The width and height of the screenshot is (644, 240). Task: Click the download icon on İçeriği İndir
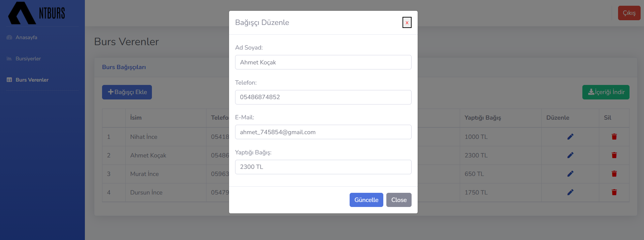(591, 92)
